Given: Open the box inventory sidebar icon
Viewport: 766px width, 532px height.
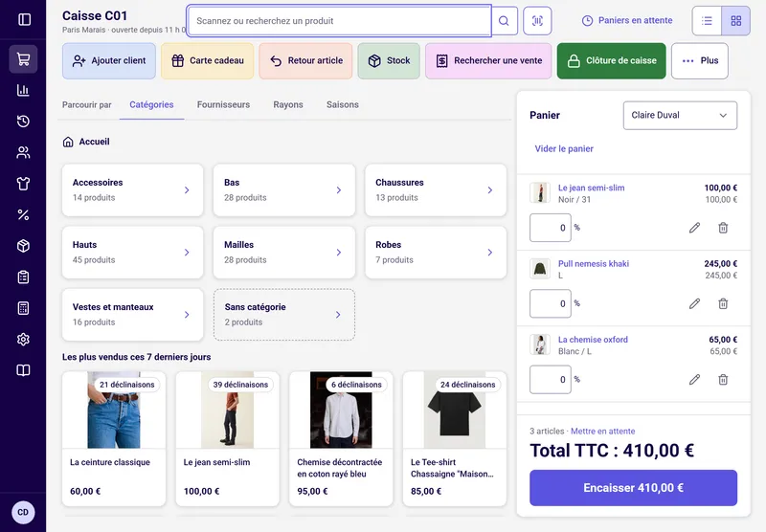Looking at the screenshot, I should [23, 246].
